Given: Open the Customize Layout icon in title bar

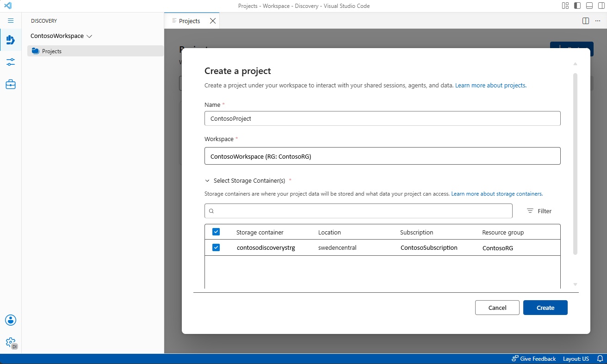Looking at the screenshot, I should 565,6.
